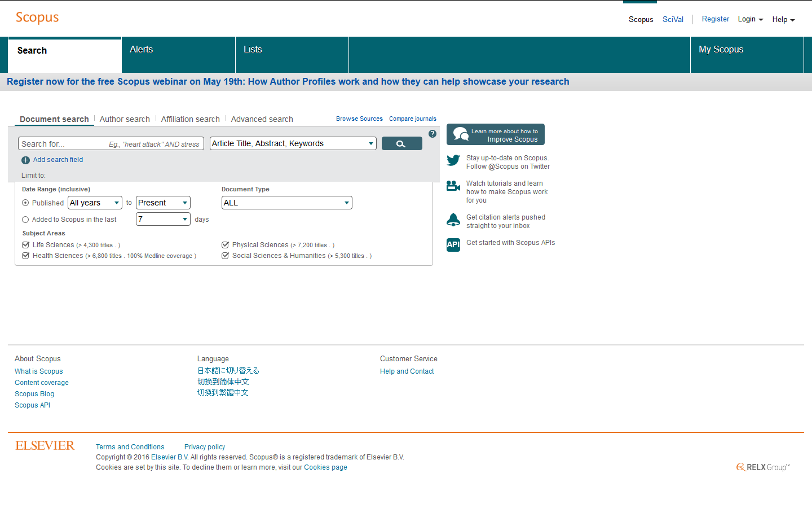Image resolution: width=812 pixels, height=508 pixels.
Task: Click the Elsevier logo in footer
Action: [x=45, y=446]
